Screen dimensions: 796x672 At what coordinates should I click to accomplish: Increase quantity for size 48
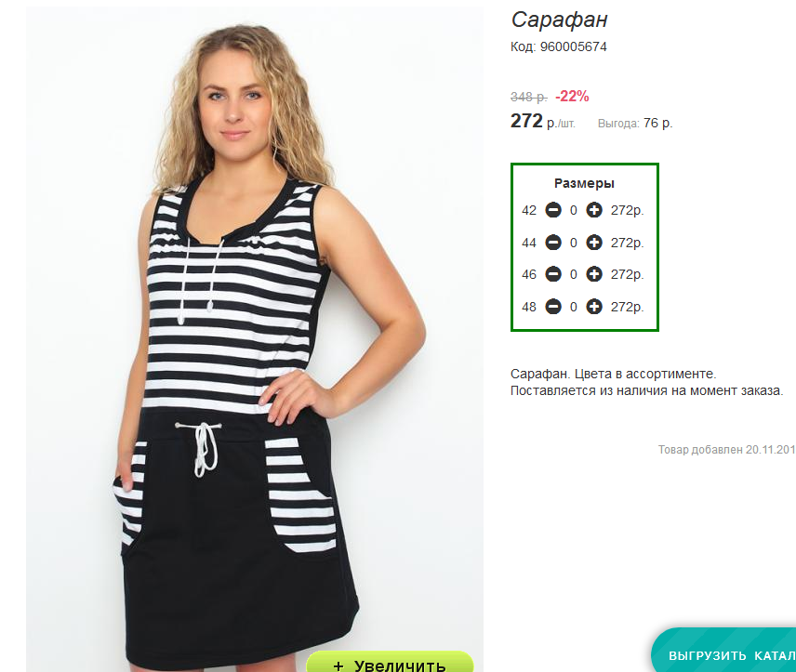tap(594, 307)
